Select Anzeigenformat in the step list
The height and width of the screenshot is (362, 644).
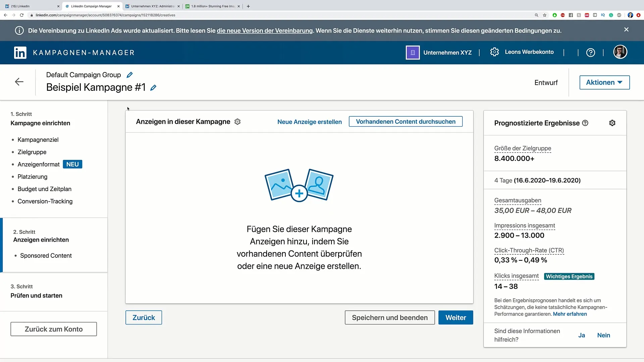coord(39,165)
